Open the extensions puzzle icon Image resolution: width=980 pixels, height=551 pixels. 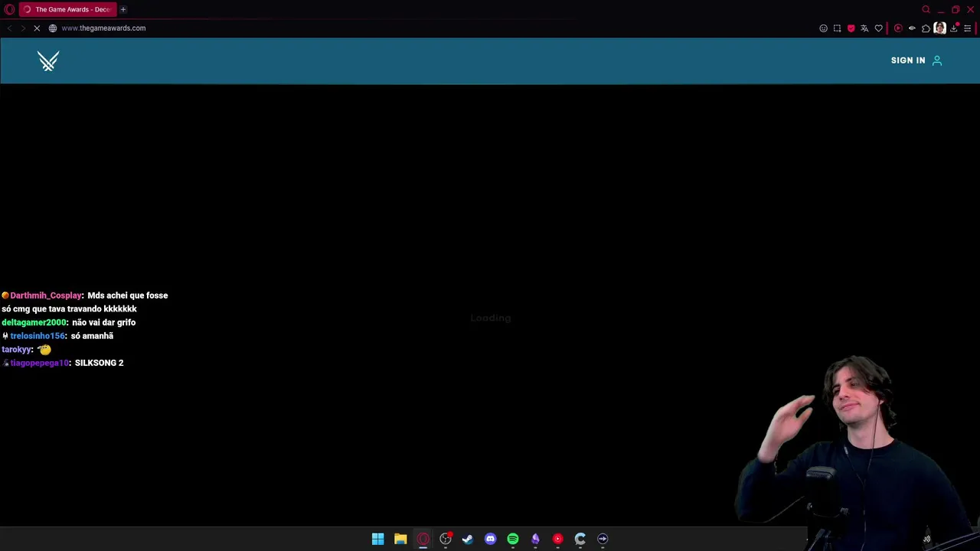pyautogui.click(x=926, y=28)
